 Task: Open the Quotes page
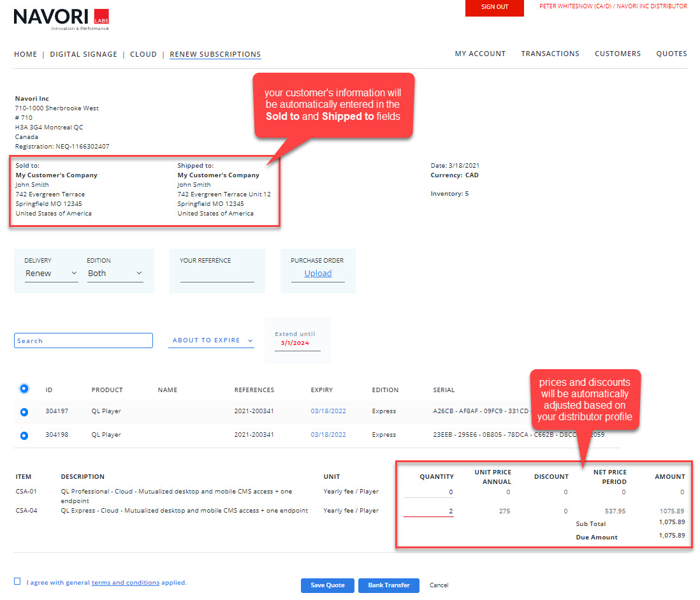[671, 54]
